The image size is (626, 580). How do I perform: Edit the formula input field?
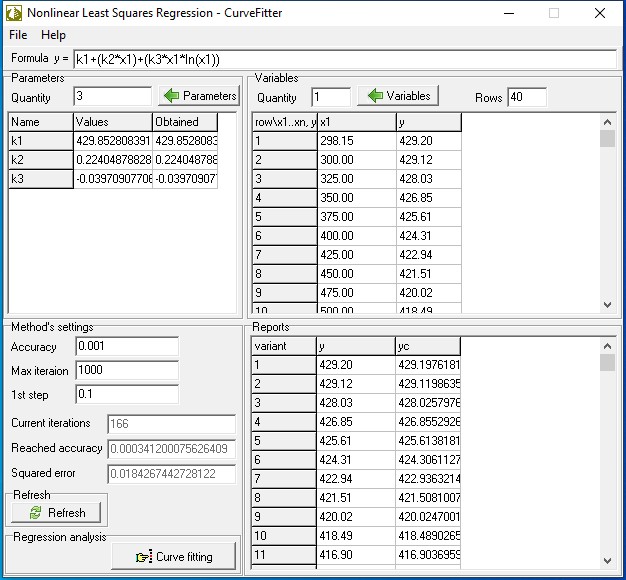pos(344,59)
